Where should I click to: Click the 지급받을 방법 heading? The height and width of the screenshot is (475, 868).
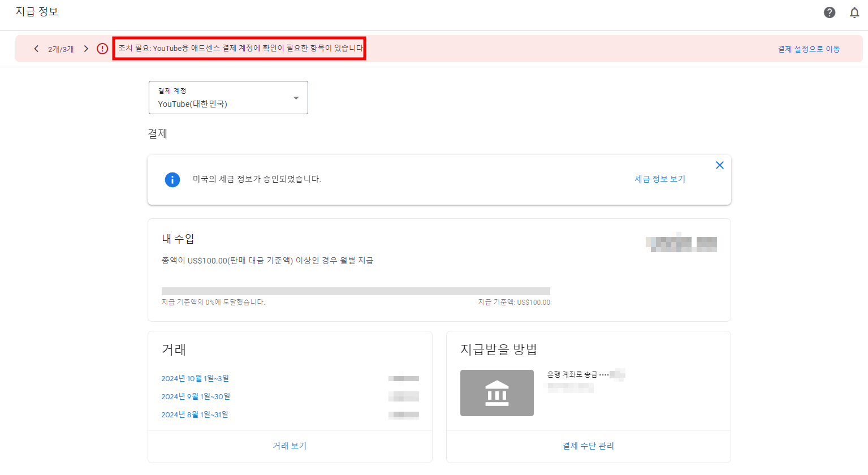coord(499,349)
